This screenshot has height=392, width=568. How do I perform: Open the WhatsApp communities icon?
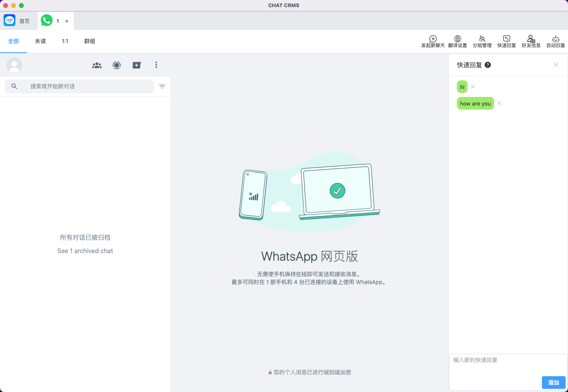97,65
